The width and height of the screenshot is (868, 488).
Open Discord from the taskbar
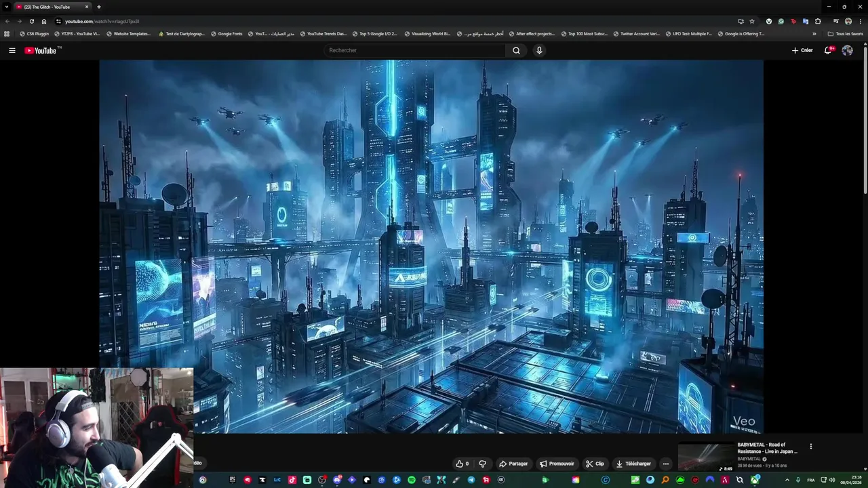337,480
